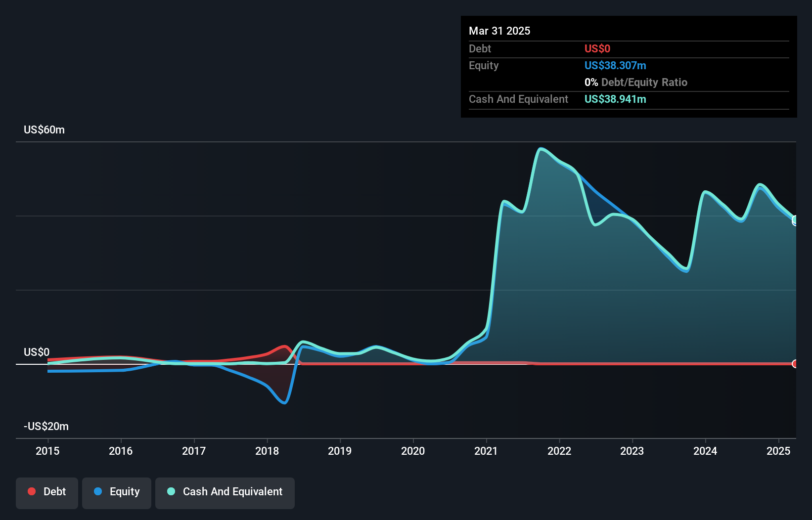Screen dimensions: 812x520
Task: Click the US$60m y-axis label
Action: tap(44, 130)
